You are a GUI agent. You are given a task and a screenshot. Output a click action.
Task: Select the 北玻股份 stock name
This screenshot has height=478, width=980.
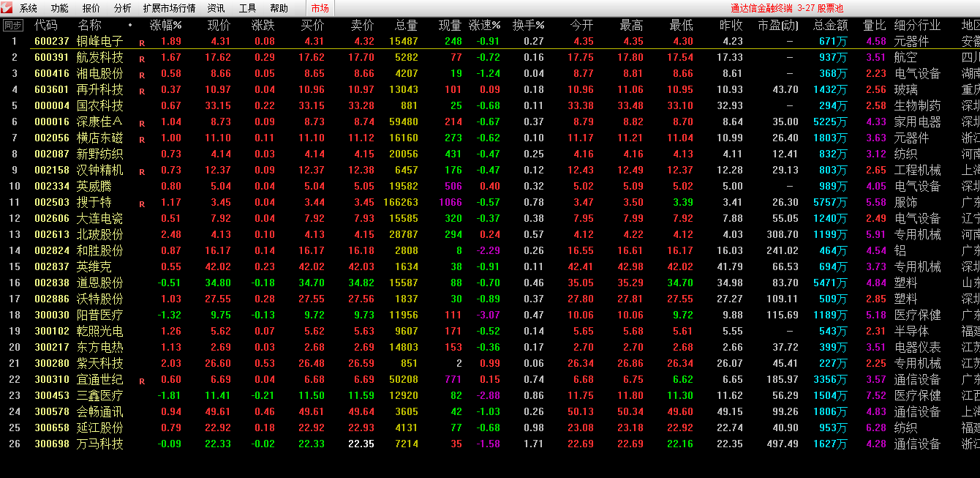click(x=100, y=234)
